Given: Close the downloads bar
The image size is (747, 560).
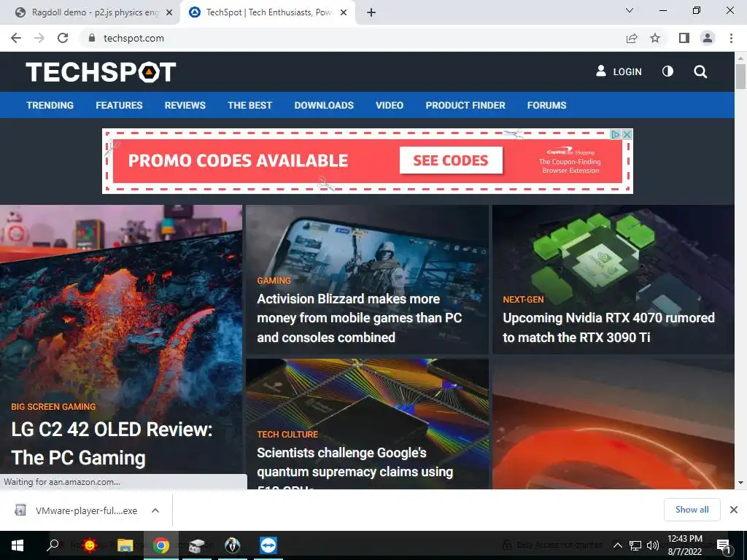Looking at the screenshot, I should pyautogui.click(x=734, y=510).
